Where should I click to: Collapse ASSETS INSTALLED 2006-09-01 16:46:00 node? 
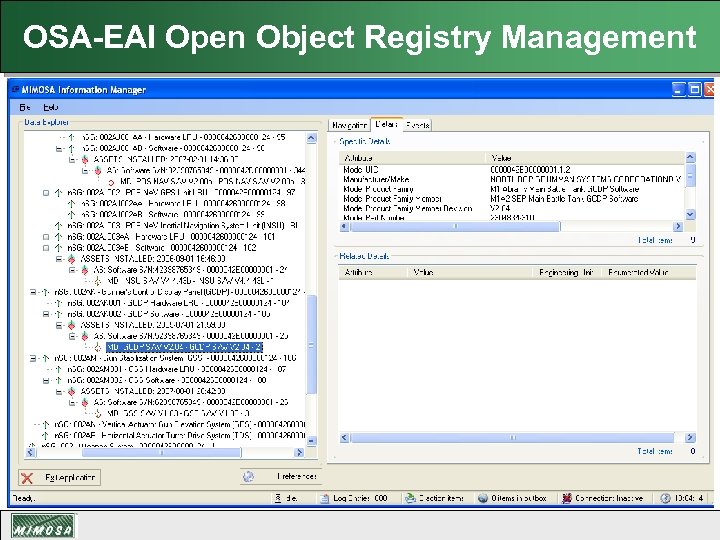[x=59, y=259]
